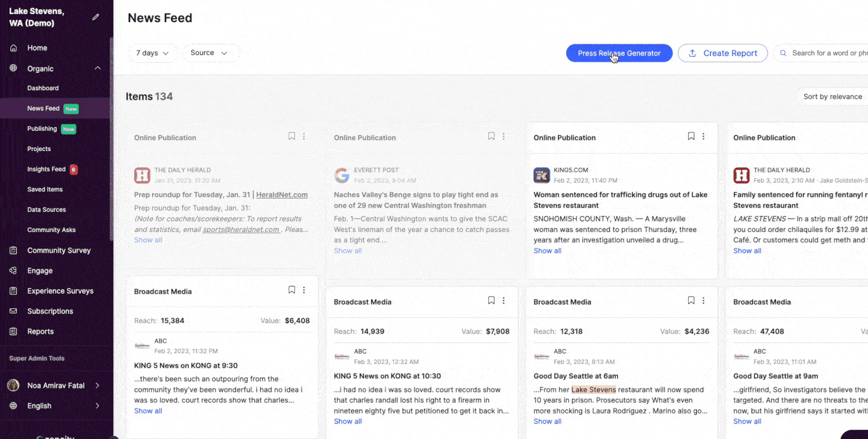This screenshot has width=868, height=439.
Task: Click the Super Admin Tools heading
Action: click(37, 359)
